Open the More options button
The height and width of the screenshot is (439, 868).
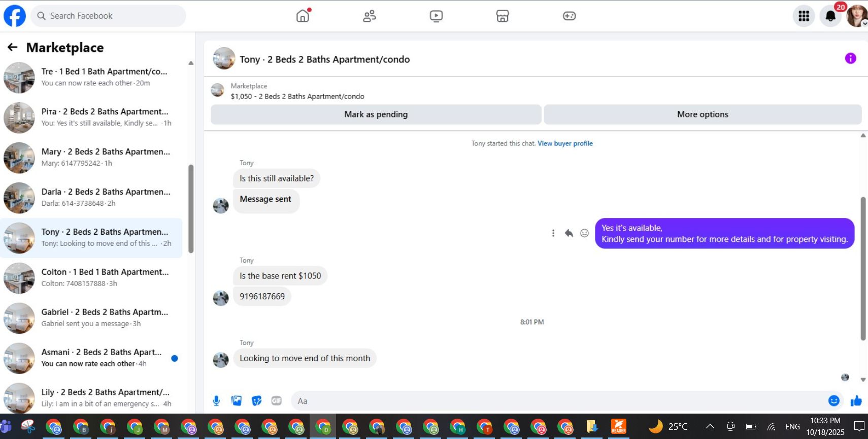(703, 114)
